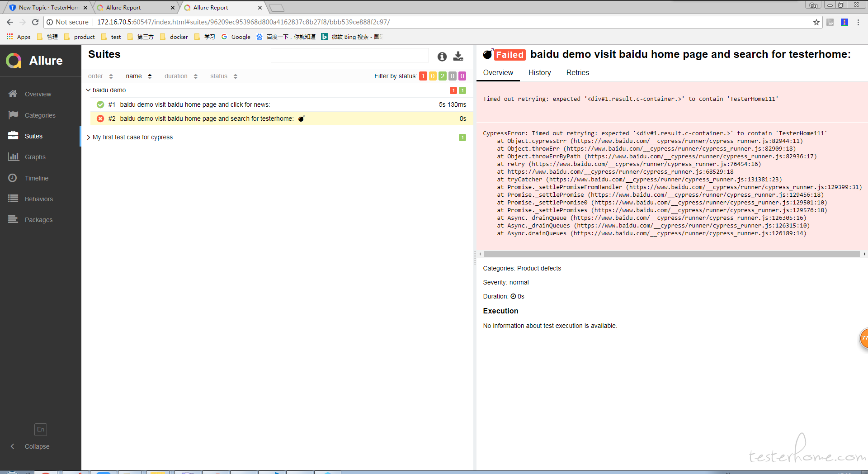Open Graphs bar chart icon in sidebar

[x=13, y=156]
